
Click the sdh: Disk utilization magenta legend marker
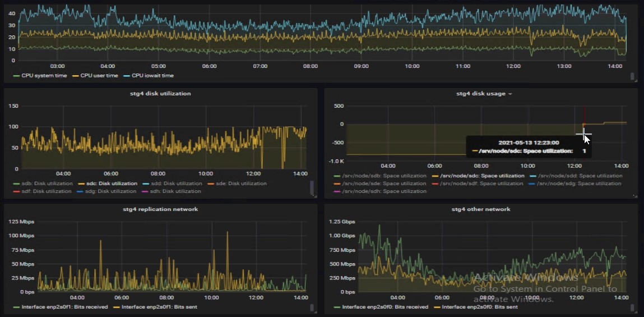(145, 191)
